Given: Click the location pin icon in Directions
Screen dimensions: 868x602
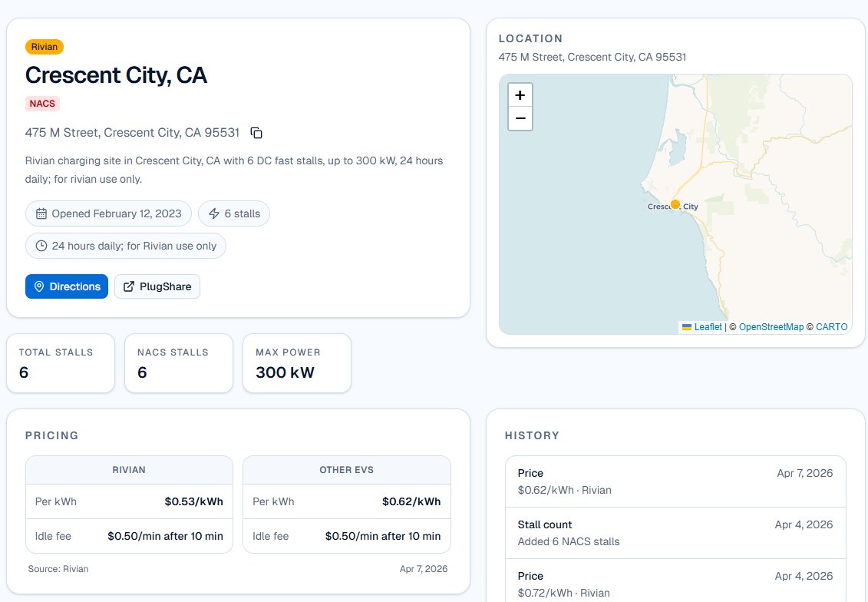Looking at the screenshot, I should (38, 286).
